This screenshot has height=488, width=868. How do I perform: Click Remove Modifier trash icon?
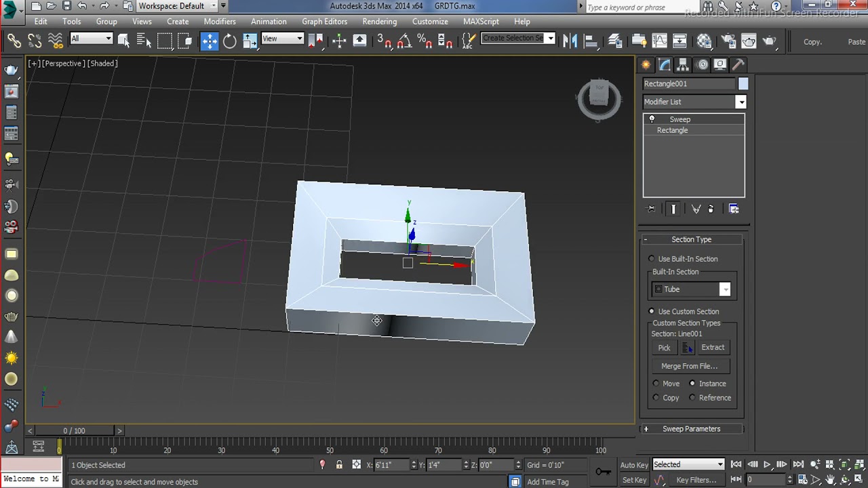coord(711,209)
